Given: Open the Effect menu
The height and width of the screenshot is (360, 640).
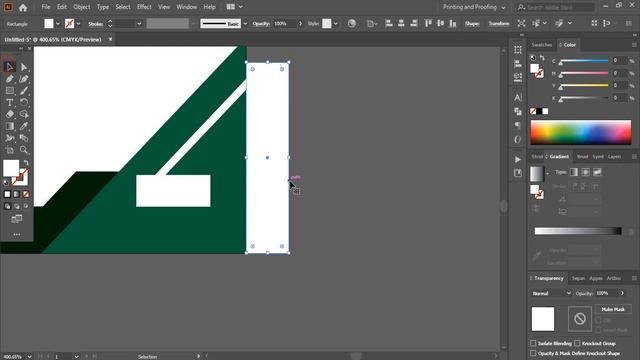Looking at the screenshot, I should (x=144, y=7).
